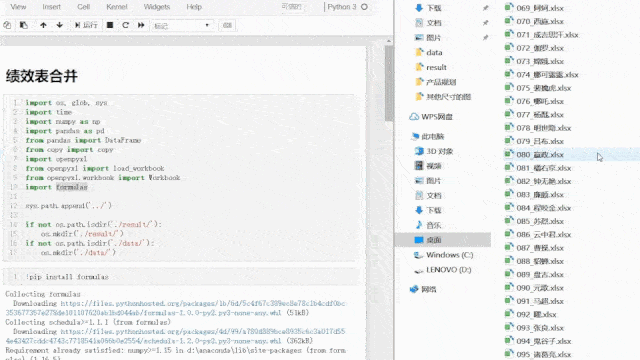Select WPS网盘 in the navigation pane

click(x=437, y=117)
